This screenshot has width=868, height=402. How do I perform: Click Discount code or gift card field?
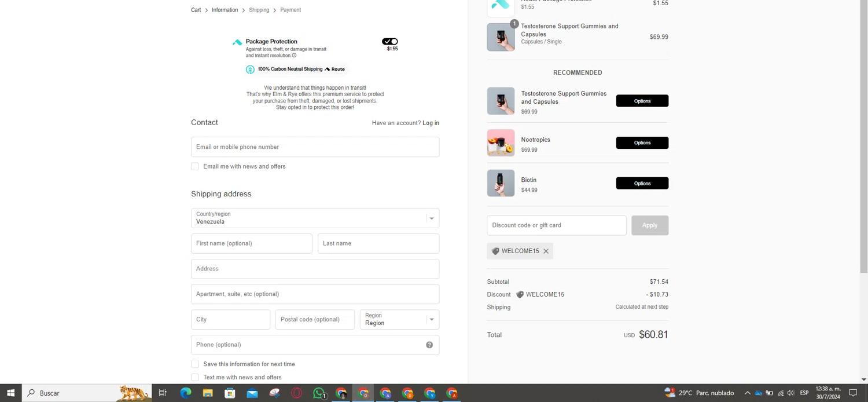(x=557, y=225)
